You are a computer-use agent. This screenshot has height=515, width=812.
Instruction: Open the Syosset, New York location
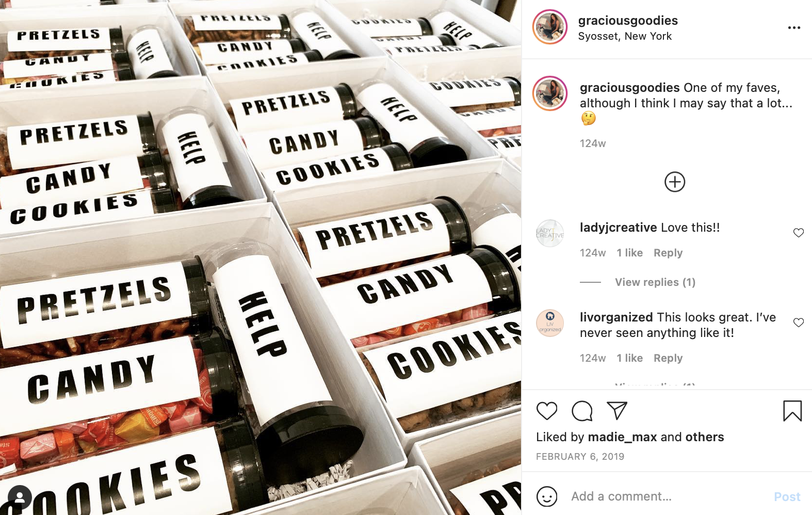pyautogui.click(x=625, y=36)
